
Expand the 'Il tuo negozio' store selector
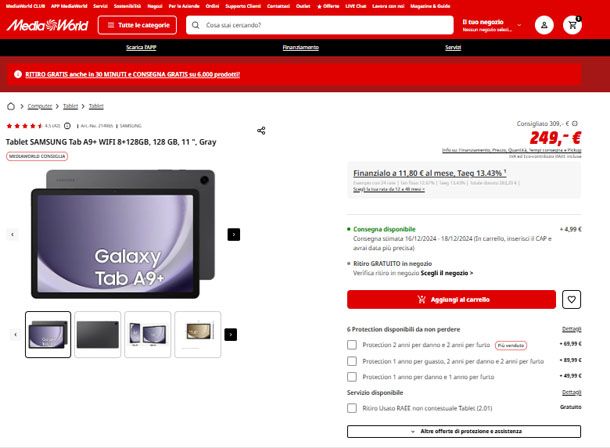[492, 25]
